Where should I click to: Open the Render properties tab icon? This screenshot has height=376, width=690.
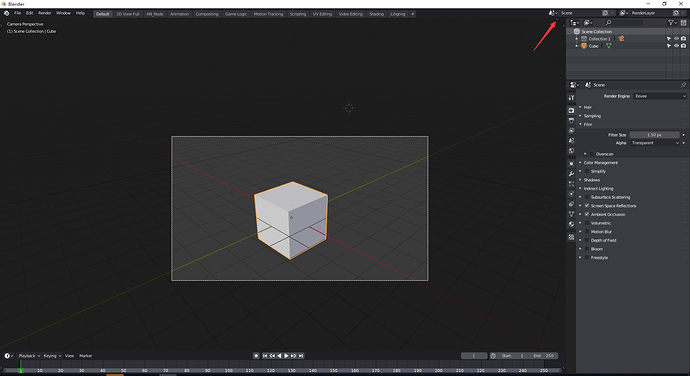(571, 110)
